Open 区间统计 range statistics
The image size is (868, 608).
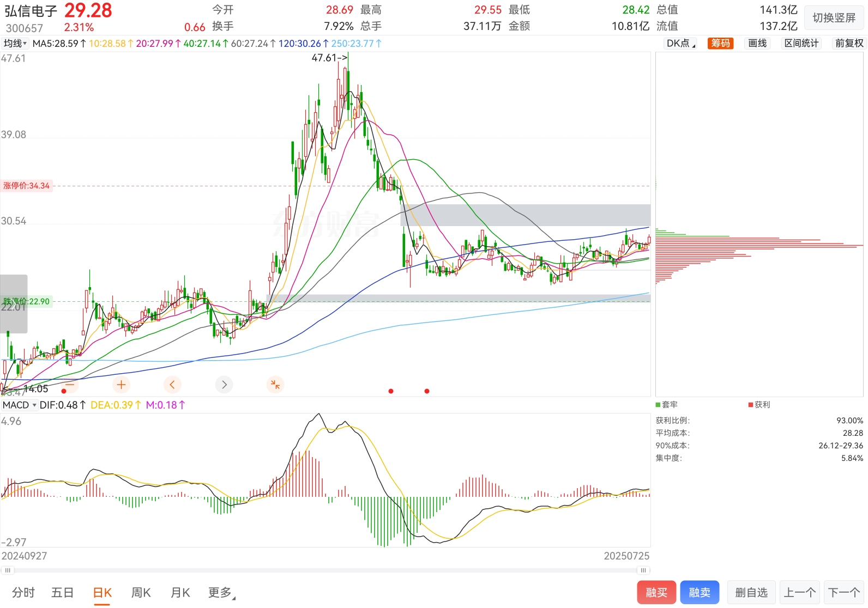click(x=801, y=44)
